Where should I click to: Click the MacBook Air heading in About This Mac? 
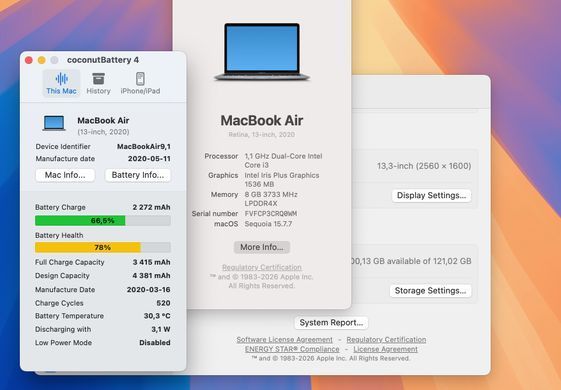(262, 121)
